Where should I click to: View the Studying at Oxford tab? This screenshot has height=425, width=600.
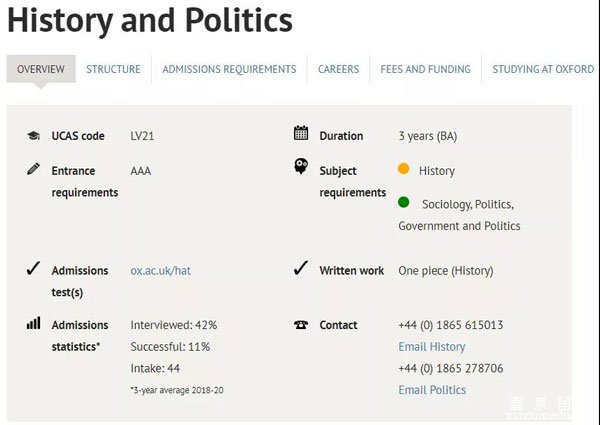543,69
